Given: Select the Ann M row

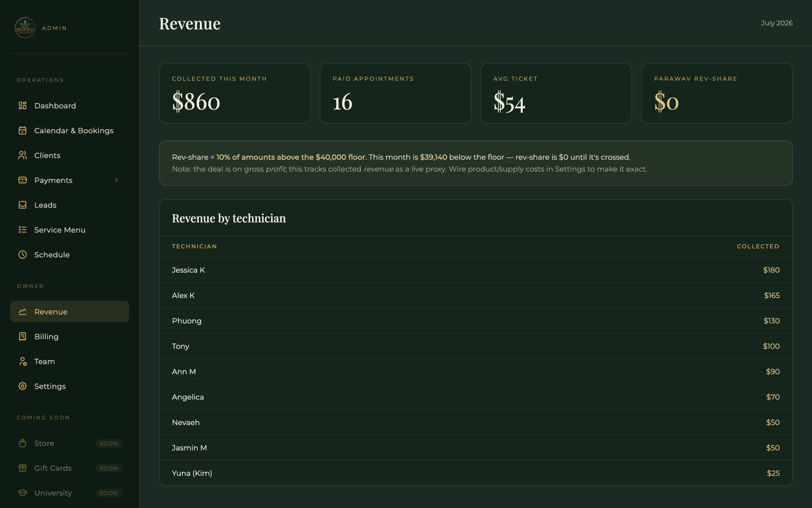Looking at the screenshot, I should pos(476,372).
